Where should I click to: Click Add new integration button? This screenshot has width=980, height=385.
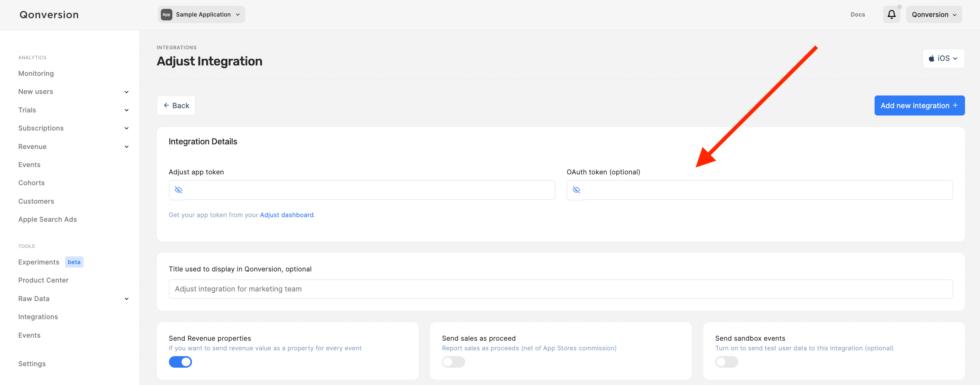pyautogui.click(x=920, y=105)
